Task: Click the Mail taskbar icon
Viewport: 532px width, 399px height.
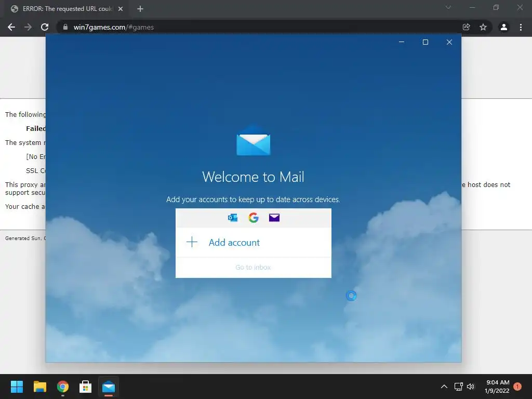Action: (x=109, y=387)
